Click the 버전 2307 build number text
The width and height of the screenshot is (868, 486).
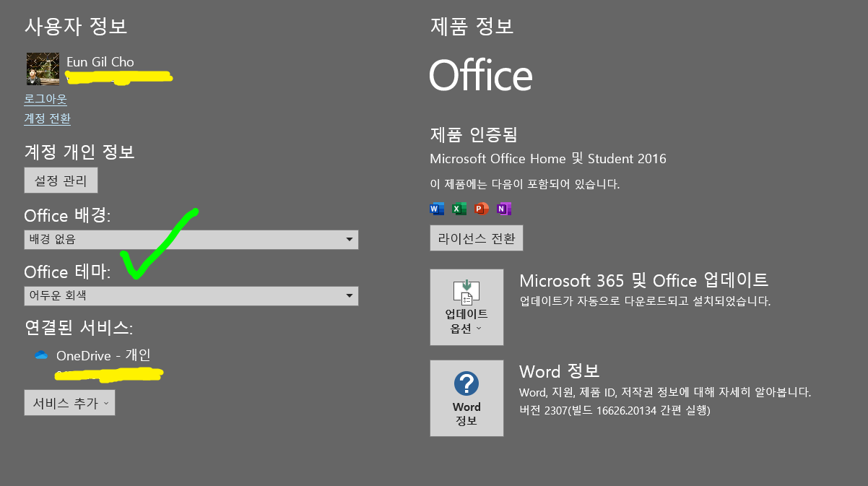(x=615, y=410)
